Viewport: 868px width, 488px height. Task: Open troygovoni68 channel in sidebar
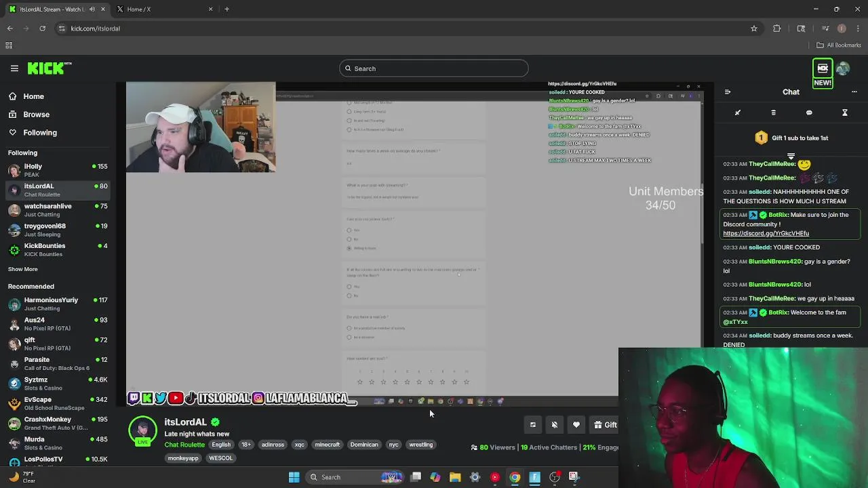[x=58, y=230]
